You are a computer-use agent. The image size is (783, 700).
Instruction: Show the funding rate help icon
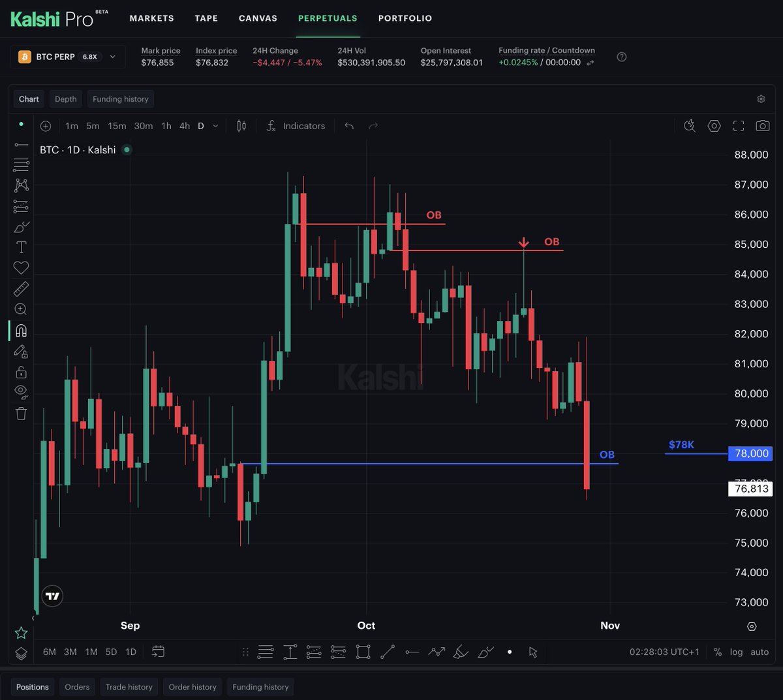tap(622, 57)
